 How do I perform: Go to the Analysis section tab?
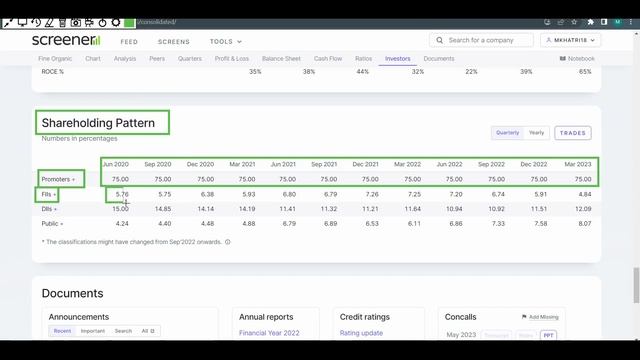point(125,59)
